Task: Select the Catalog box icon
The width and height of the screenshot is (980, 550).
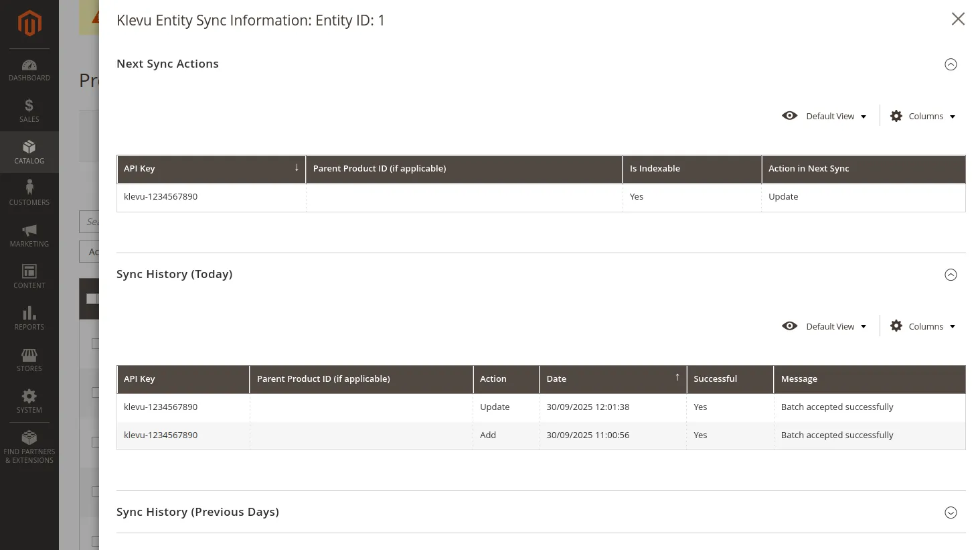Action: point(29,147)
